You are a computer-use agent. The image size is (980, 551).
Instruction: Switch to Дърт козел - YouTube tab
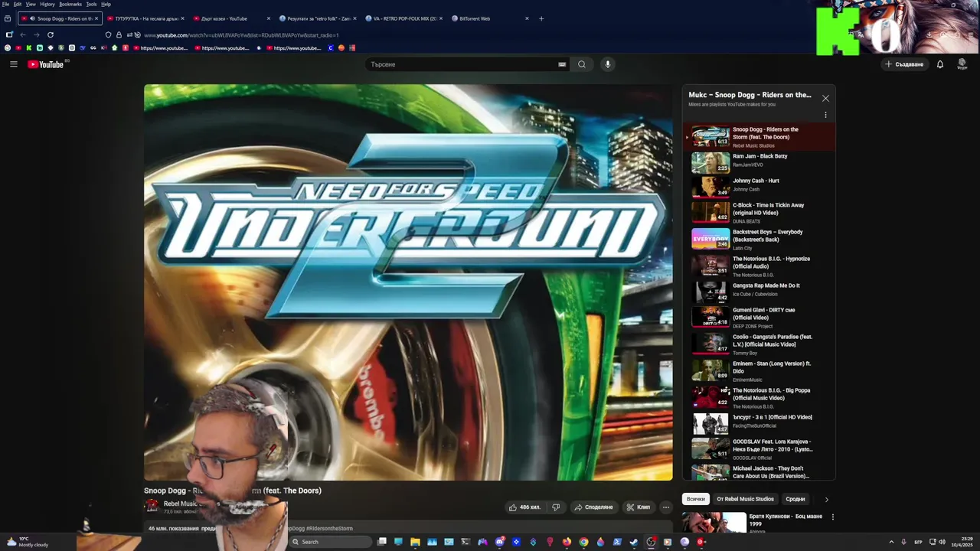point(231,18)
